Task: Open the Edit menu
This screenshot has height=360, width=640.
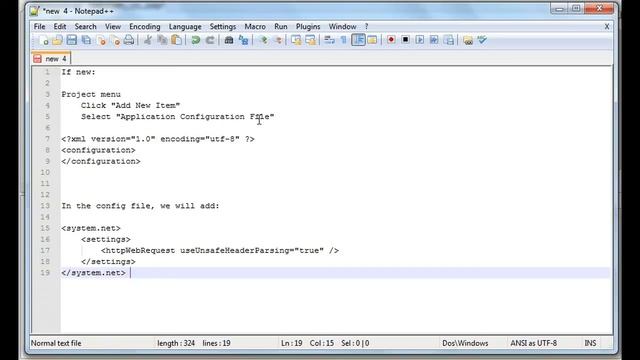Action: [60, 27]
